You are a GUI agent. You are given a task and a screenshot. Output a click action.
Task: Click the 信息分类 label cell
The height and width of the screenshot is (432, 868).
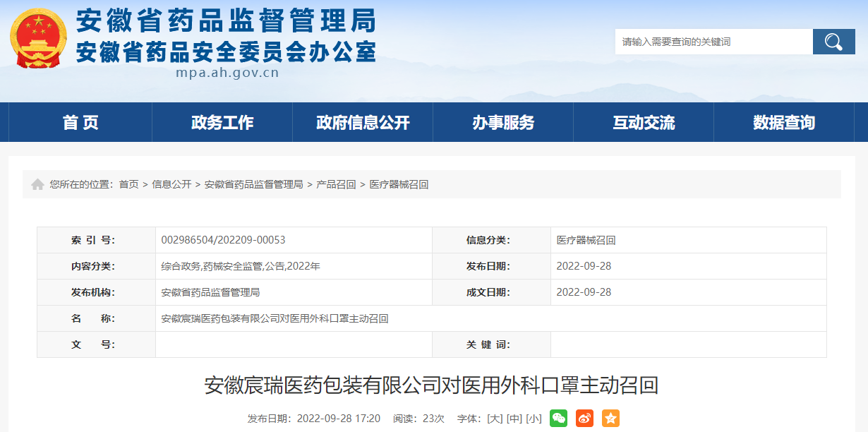[x=492, y=240]
